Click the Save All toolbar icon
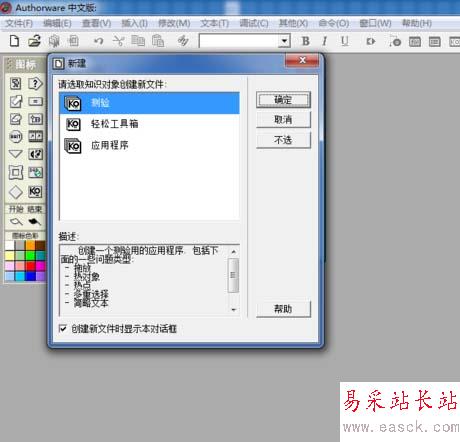This screenshot has width=460, height=442. 54,41
